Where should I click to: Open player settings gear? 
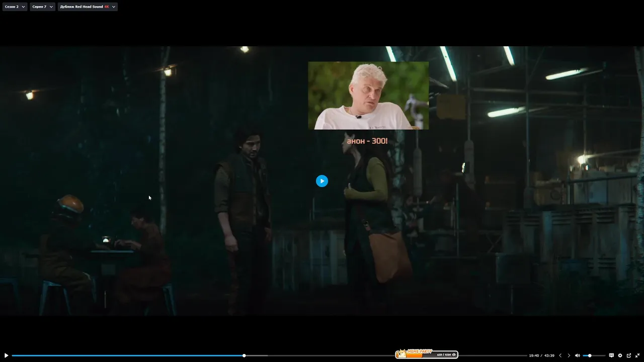(620, 355)
